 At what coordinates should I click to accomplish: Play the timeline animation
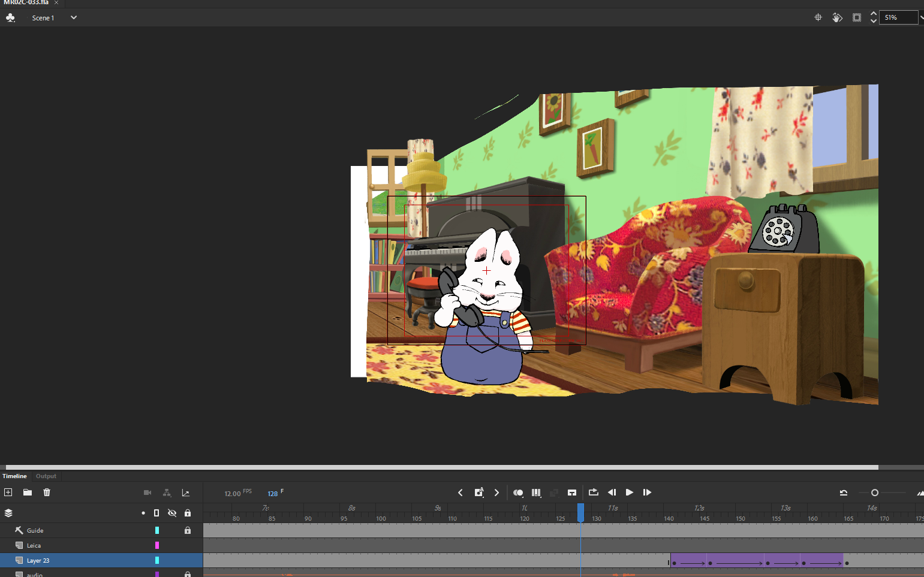tap(630, 493)
